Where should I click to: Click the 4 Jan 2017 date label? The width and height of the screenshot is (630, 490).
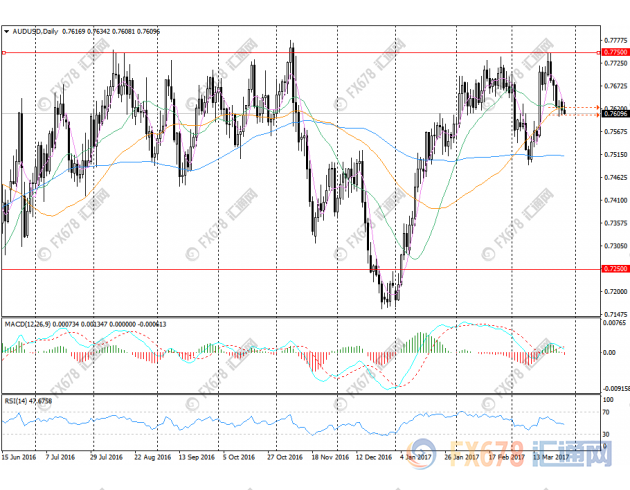tap(413, 456)
